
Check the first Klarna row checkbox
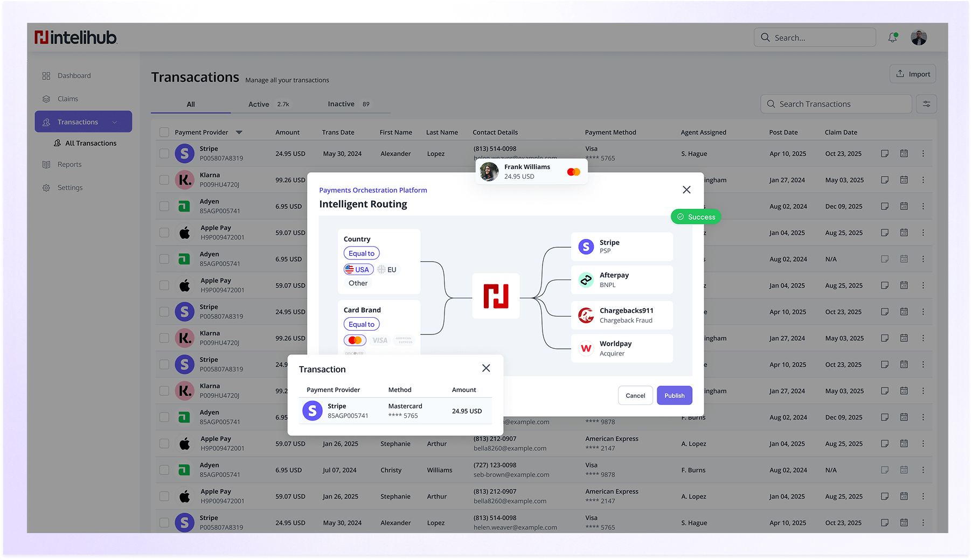tap(164, 180)
